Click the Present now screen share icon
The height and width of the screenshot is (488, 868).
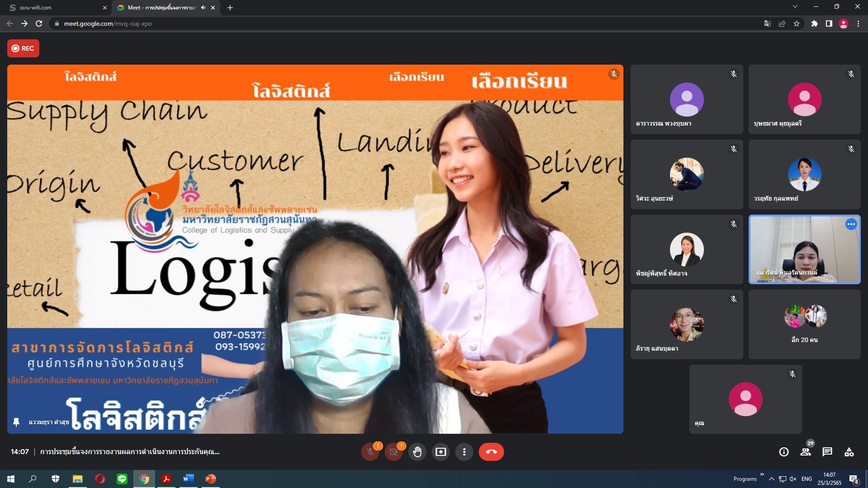pos(441,452)
